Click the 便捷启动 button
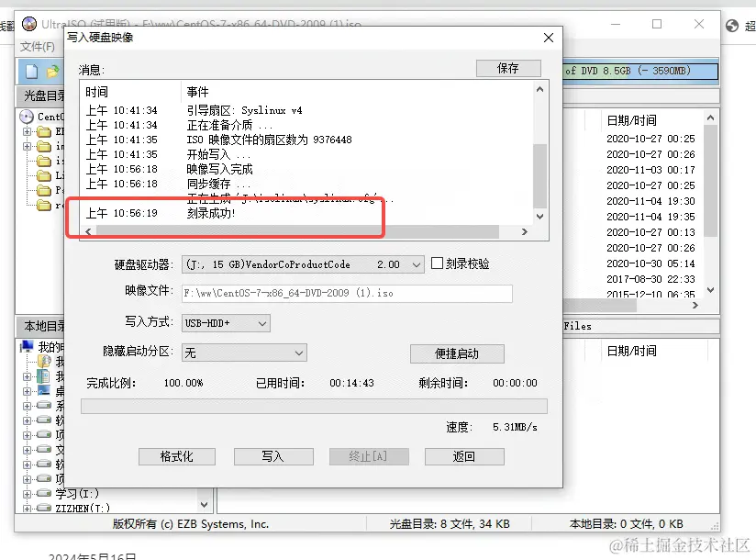 pos(457,353)
